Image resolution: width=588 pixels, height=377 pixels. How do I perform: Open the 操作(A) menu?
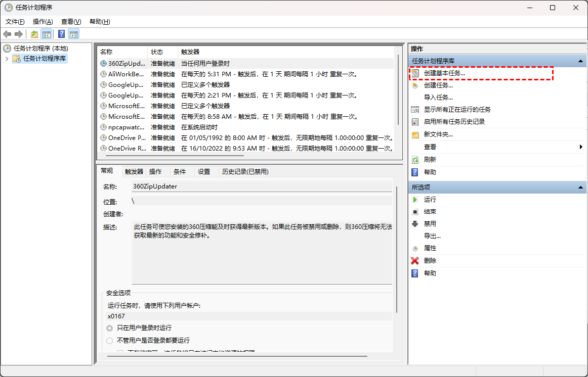tap(43, 22)
